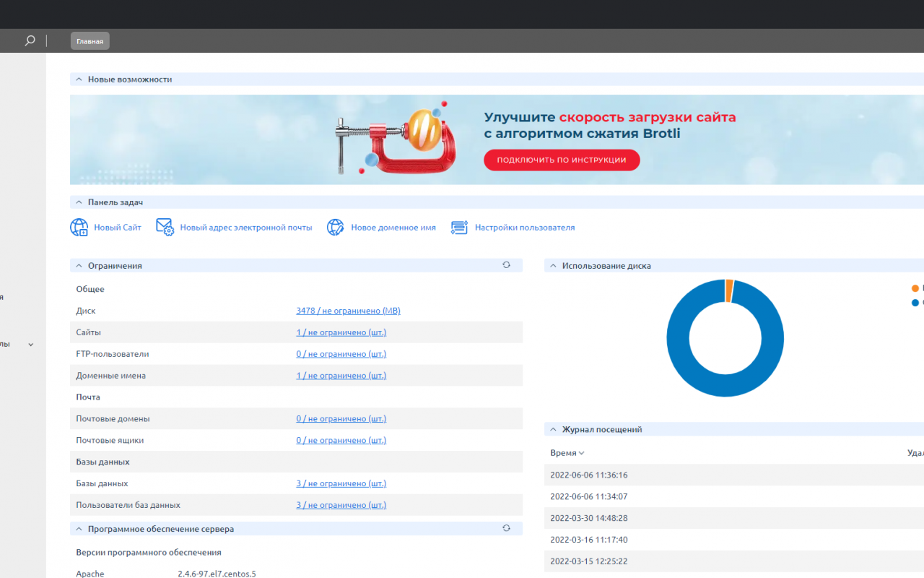This screenshot has height=578, width=924.
Task: Click the blue legend dot
Action: [x=915, y=303]
